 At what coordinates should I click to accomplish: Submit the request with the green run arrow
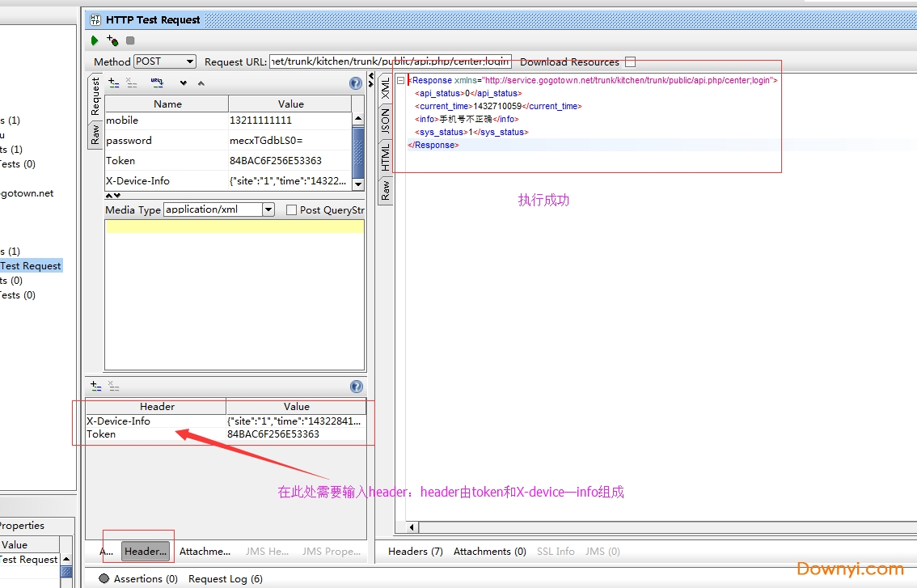(x=93, y=40)
